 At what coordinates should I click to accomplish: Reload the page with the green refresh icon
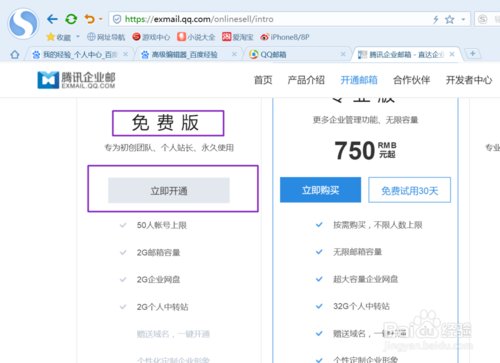[x=71, y=19]
